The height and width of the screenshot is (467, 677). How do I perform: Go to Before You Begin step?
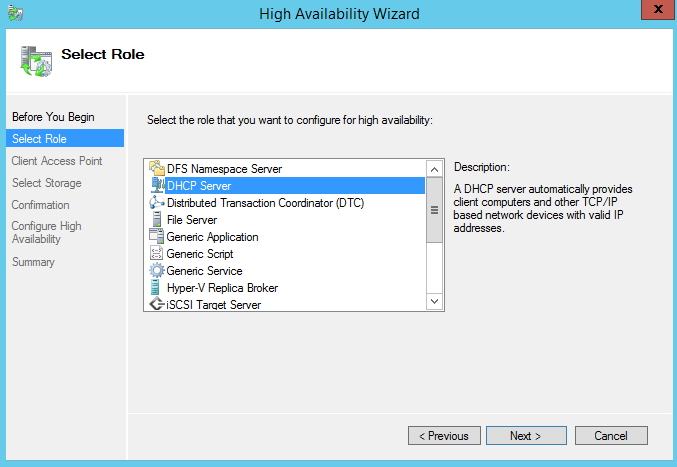tap(53, 117)
